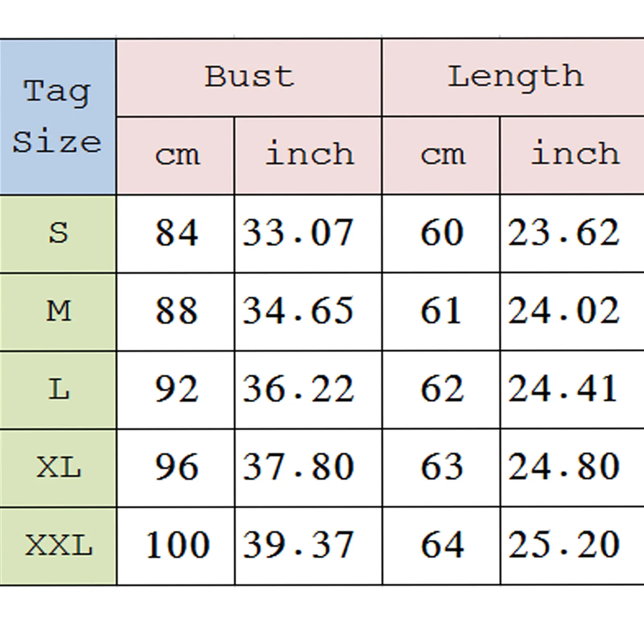The height and width of the screenshot is (644, 644).
Task: Click the Tag Size header cell
Action: pyautogui.click(x=58, y=117)
